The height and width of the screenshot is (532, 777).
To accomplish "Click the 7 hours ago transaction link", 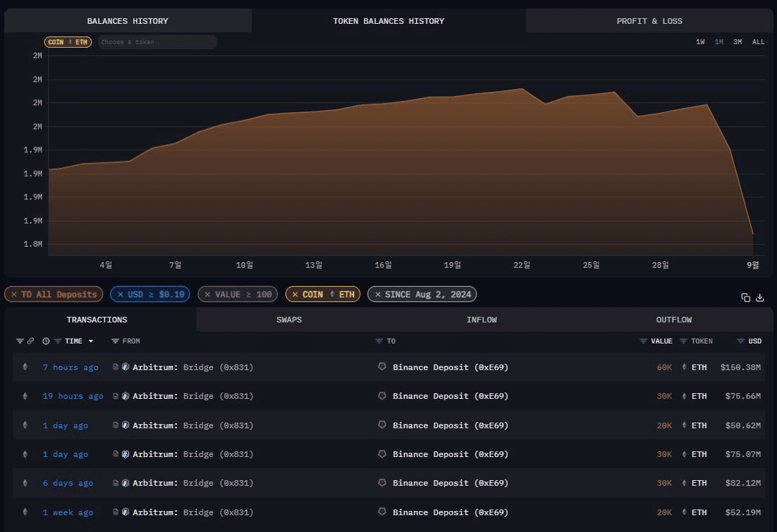I will tap(71, 367).
